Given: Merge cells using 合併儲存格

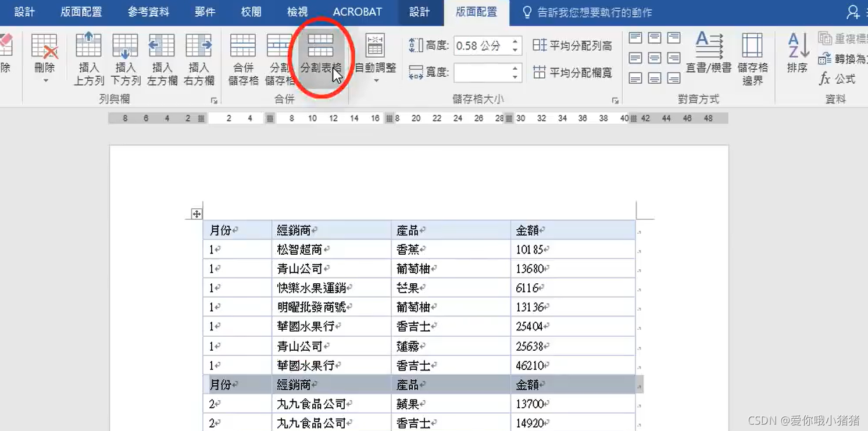Looking at the screenshot, I should [243, 60].
